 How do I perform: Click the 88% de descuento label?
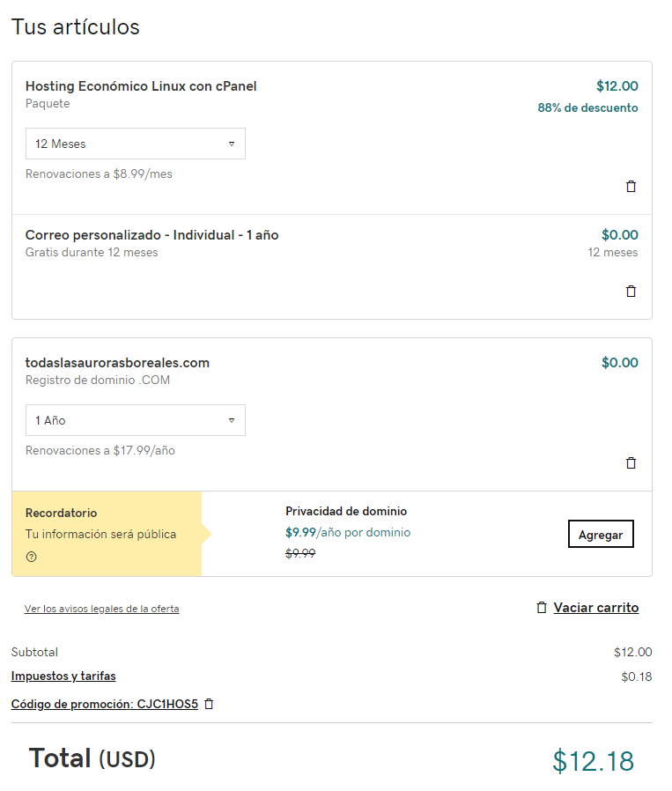[587, 107]
